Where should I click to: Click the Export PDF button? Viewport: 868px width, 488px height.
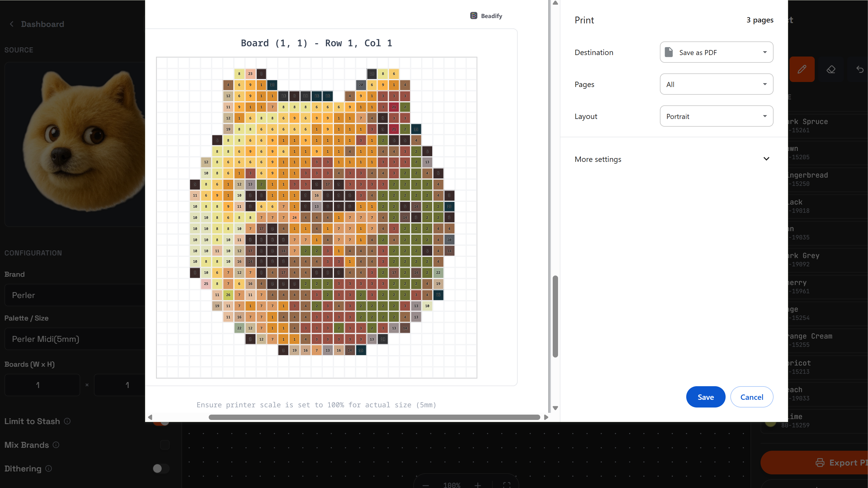pyautogui.click(x=836, y=463)
